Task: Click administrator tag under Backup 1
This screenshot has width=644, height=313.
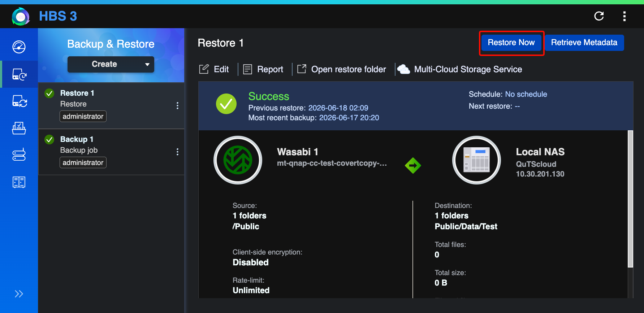Action: click(83, 162)
